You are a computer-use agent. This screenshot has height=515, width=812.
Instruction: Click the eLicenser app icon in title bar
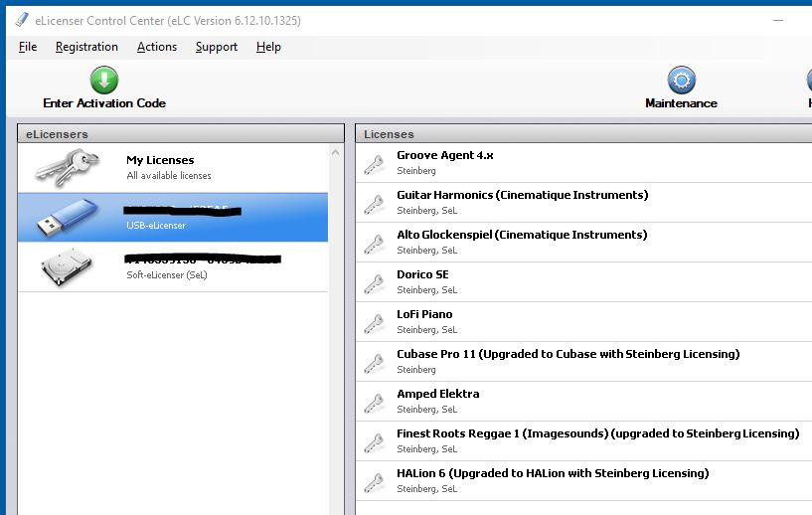pyautogui.click(x=22, y=20)
